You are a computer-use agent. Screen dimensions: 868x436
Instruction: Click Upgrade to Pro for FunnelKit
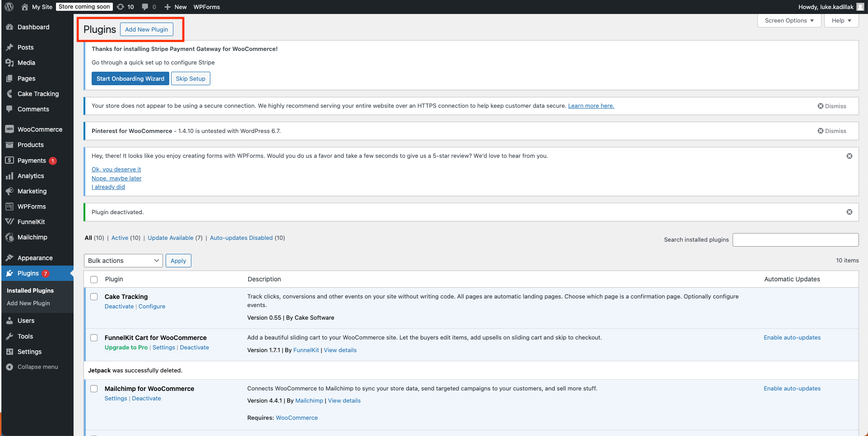pyautogui.click(x=126, y=347)
